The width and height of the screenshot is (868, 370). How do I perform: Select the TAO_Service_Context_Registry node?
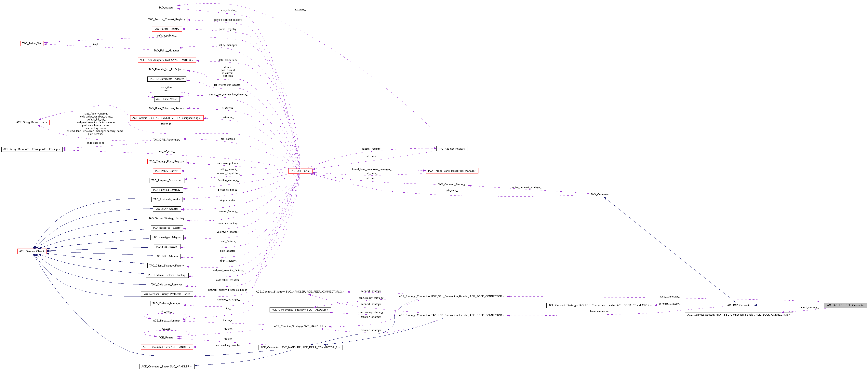(x=167, y=20)
